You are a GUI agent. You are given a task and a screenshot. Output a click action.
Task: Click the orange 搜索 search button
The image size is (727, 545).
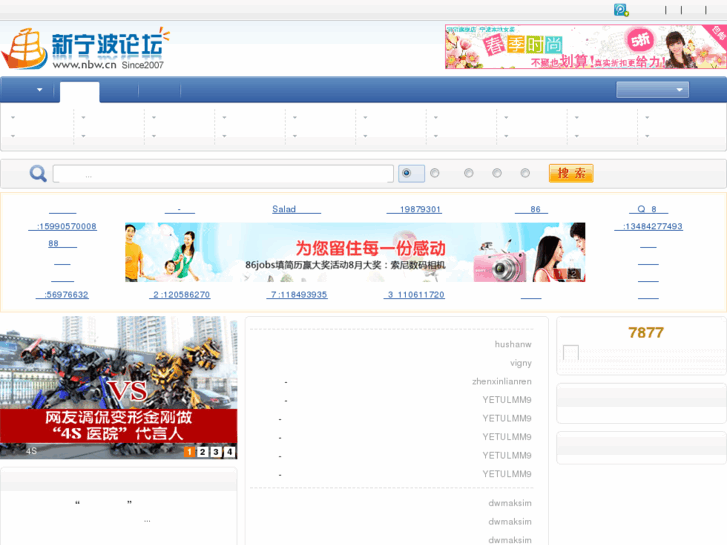click(x=571, y=173)
